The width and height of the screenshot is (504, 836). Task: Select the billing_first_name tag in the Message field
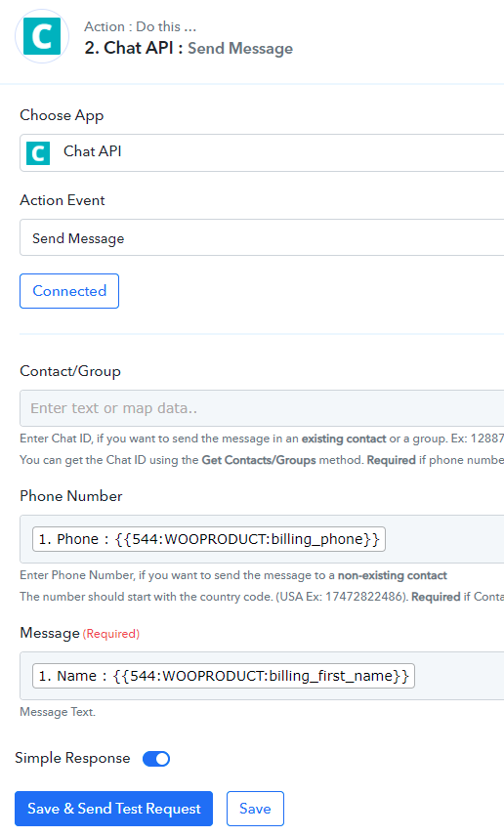click(224, 676)
